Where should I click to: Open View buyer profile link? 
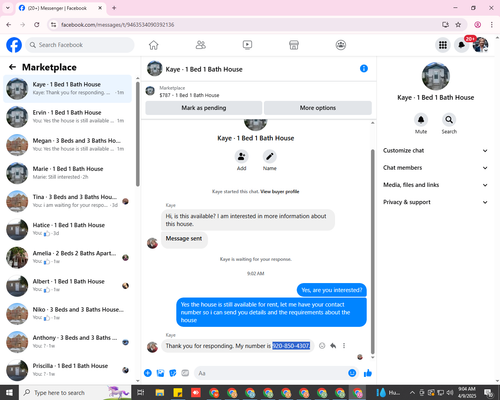point(279,192)
